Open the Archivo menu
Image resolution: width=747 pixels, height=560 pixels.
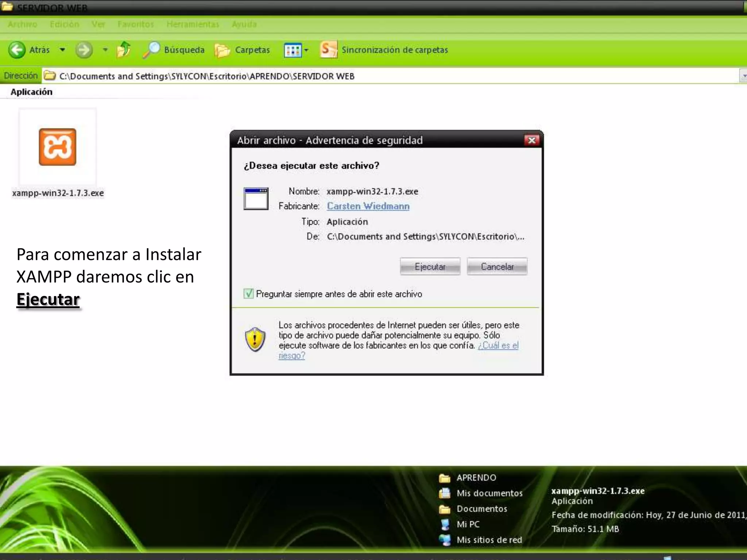23,24
